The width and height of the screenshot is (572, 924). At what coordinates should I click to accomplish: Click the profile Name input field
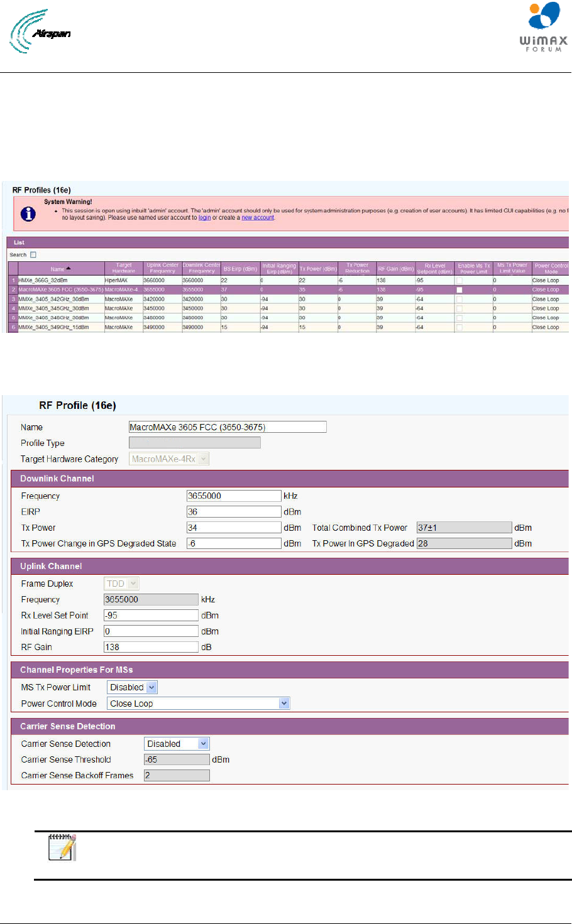[x=228, y=427]
